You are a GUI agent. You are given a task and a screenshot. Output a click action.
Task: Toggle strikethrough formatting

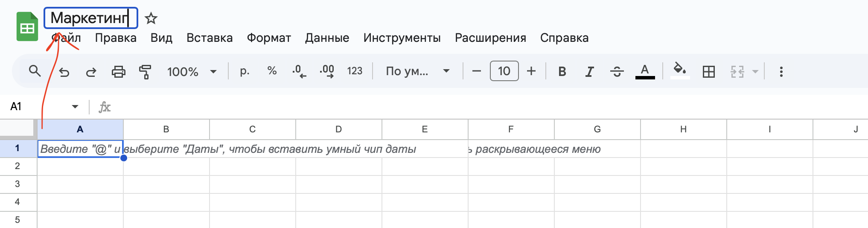click(x=617, y=71)
